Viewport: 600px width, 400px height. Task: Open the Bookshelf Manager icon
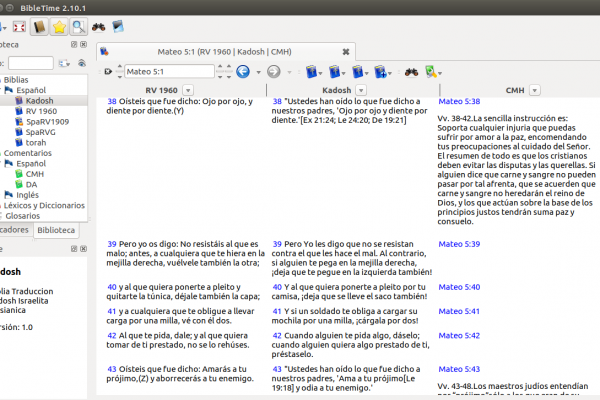118,26
